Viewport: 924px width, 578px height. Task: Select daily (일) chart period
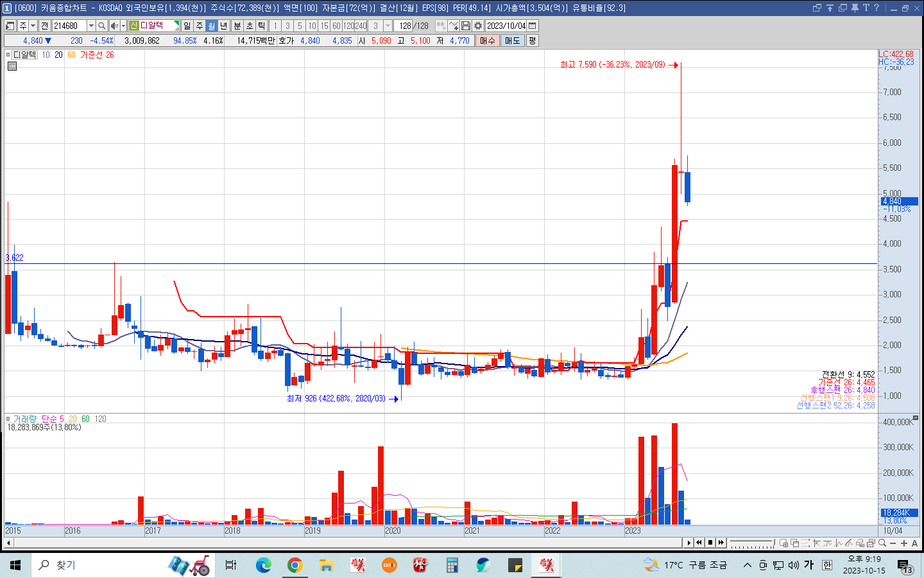[187, 26]
